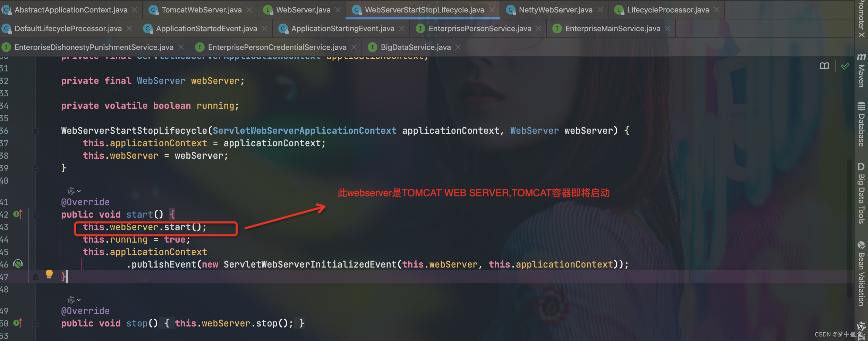Collapse the constructor fold marker
The width and height of the screenshot is (868, 341).
pyautogui.click(x=35, y=131)
